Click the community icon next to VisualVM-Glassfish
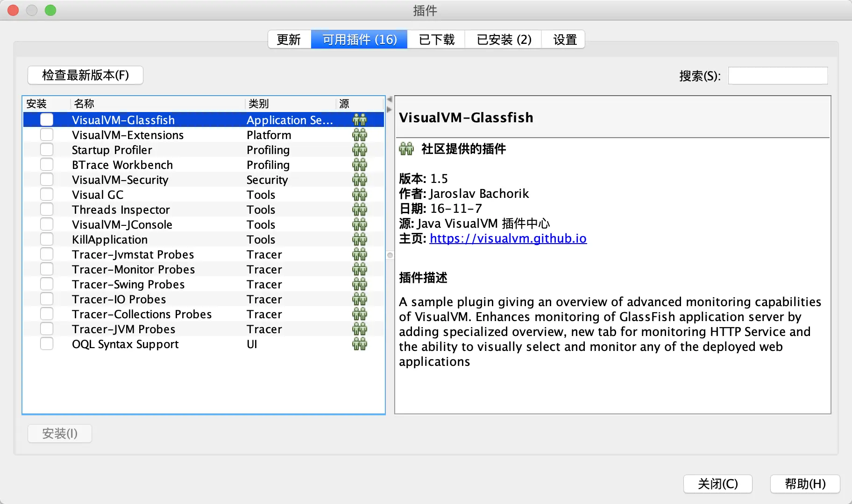The height and width of the screenshot is (504, 852). tap(360, 119)
